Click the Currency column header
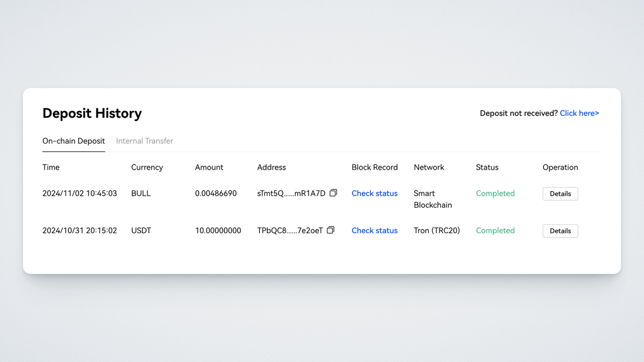Viewport: 644px width, 362px height. 147,167
